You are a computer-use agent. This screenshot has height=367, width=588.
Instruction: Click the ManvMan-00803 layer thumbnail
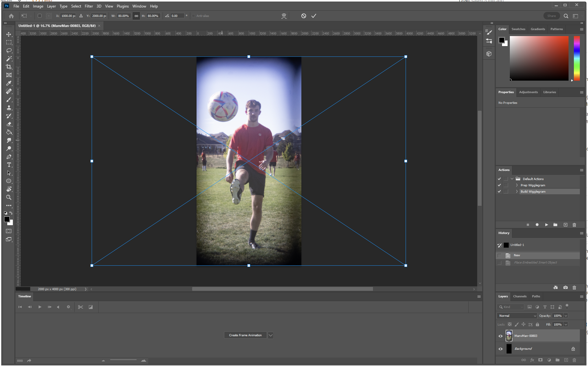509,336
